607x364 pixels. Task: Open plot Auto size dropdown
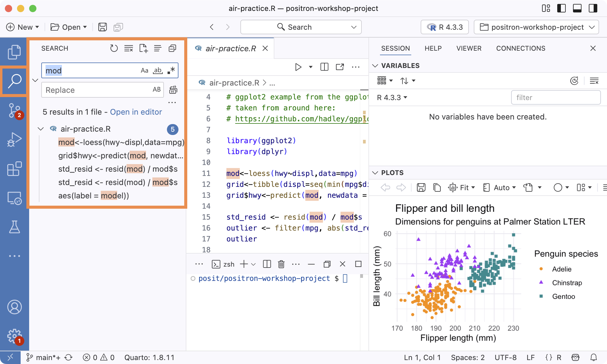click(499, 187)
